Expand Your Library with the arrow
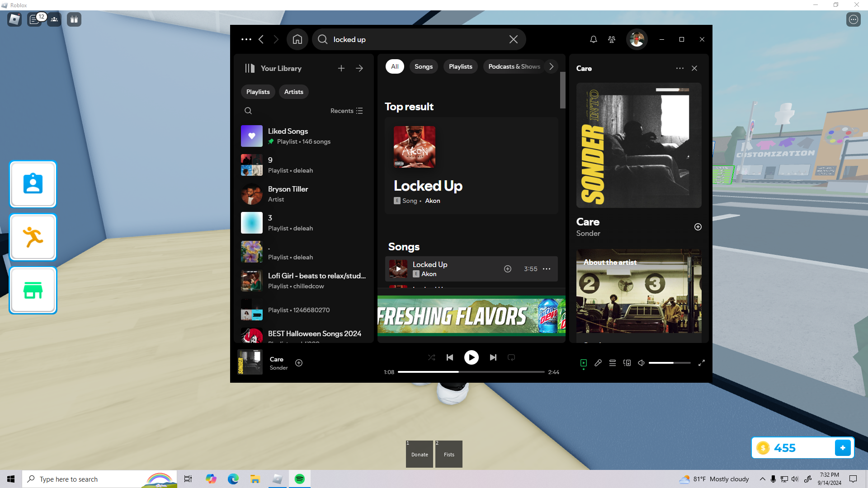The image size is (868, 488). click(359, 68)
